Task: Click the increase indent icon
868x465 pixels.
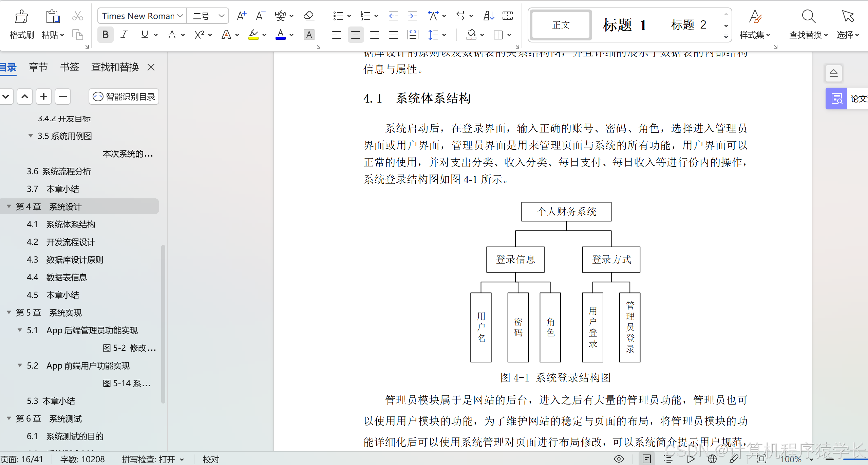Action: pyautogui.click(x=413, y=16)
